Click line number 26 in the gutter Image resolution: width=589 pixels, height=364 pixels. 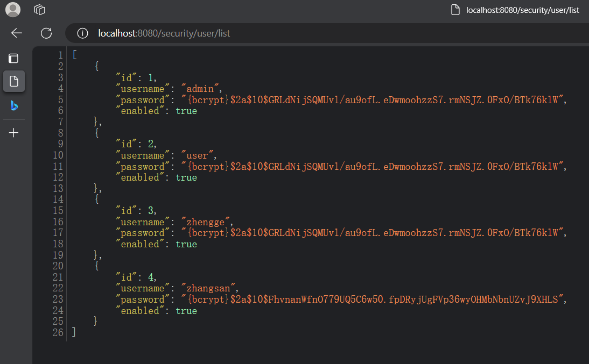pos(58,333)
